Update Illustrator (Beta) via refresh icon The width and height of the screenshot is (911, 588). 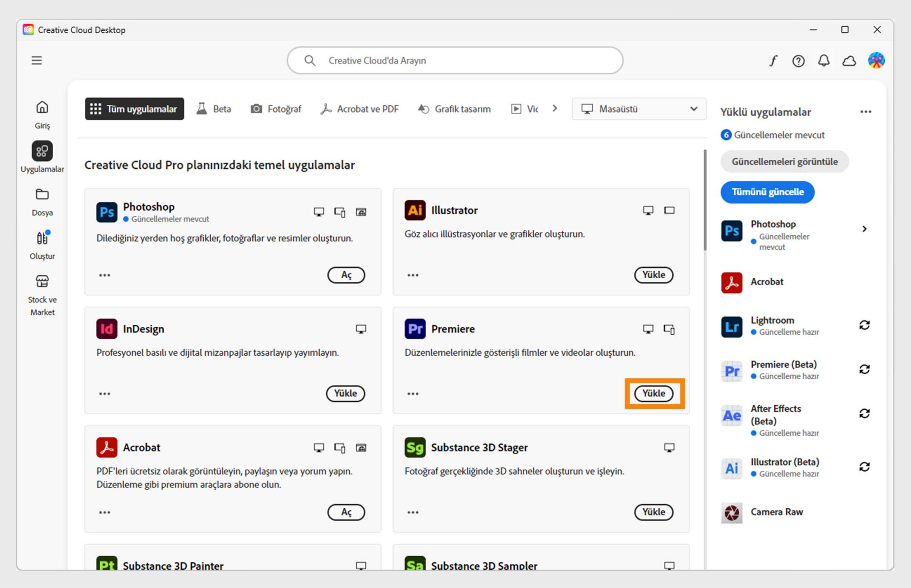865,467
